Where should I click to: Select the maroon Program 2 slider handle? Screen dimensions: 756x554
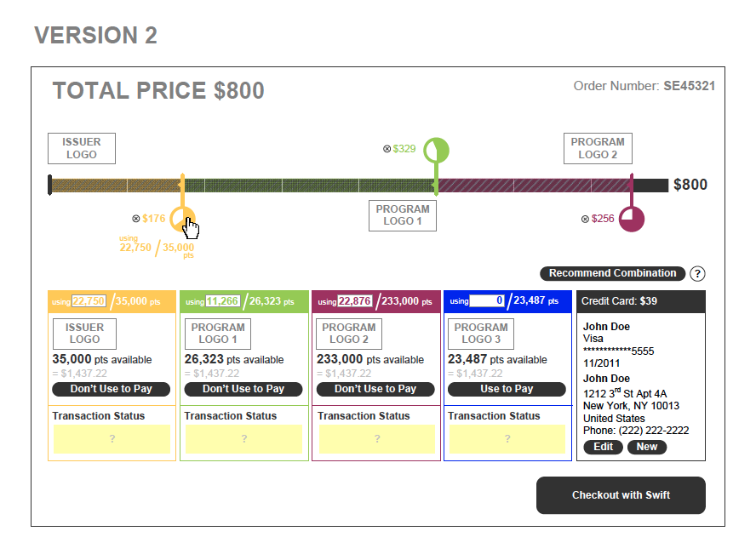pos(632,219)
